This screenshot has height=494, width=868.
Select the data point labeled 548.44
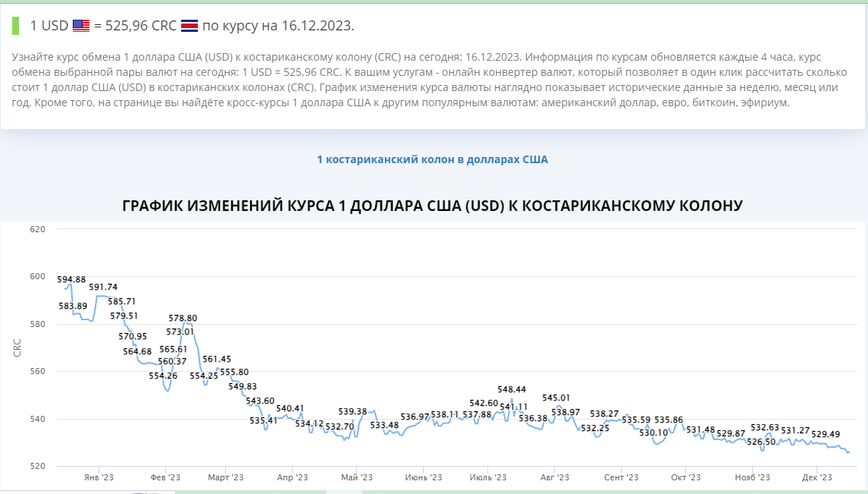tap(512, 399)
